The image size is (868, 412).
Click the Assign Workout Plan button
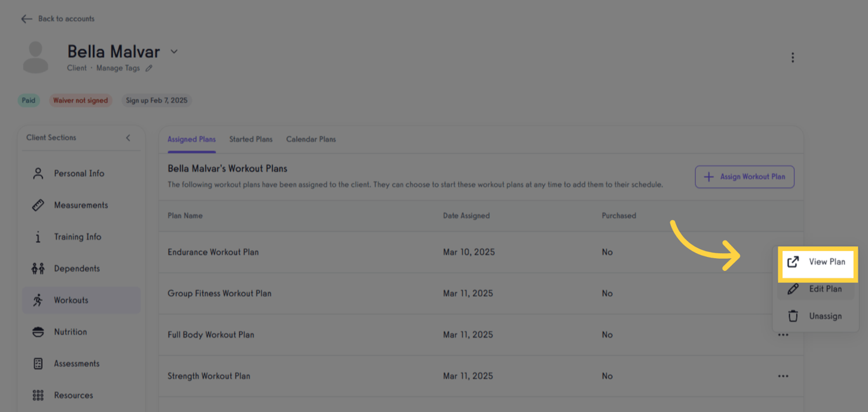coord(744,177)
